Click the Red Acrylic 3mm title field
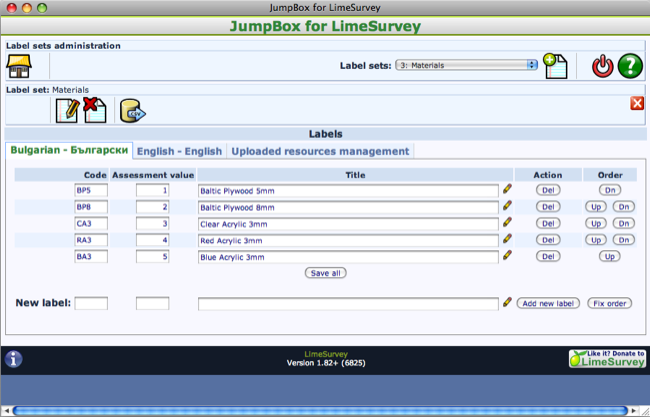 (x=348, y=240)
